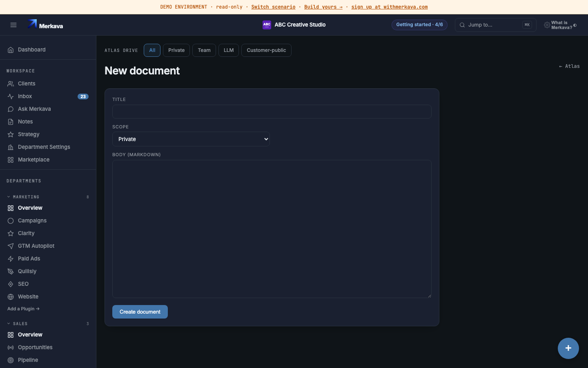588x368 pixels.
Task: Grab the textarea resize handle corner
Action: (429, 295)
